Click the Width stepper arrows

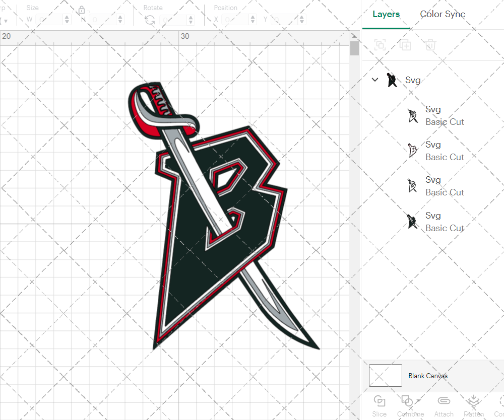coord(67,20)
